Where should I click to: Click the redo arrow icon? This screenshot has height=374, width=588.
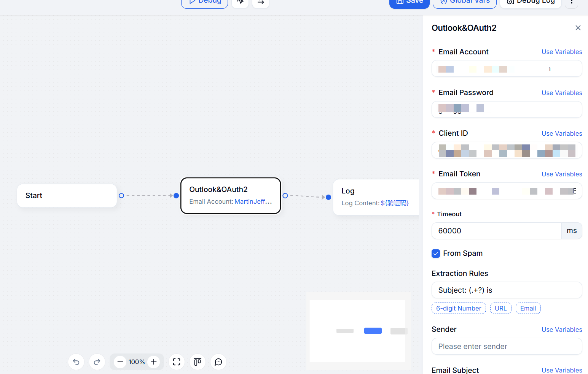[97, 362]
